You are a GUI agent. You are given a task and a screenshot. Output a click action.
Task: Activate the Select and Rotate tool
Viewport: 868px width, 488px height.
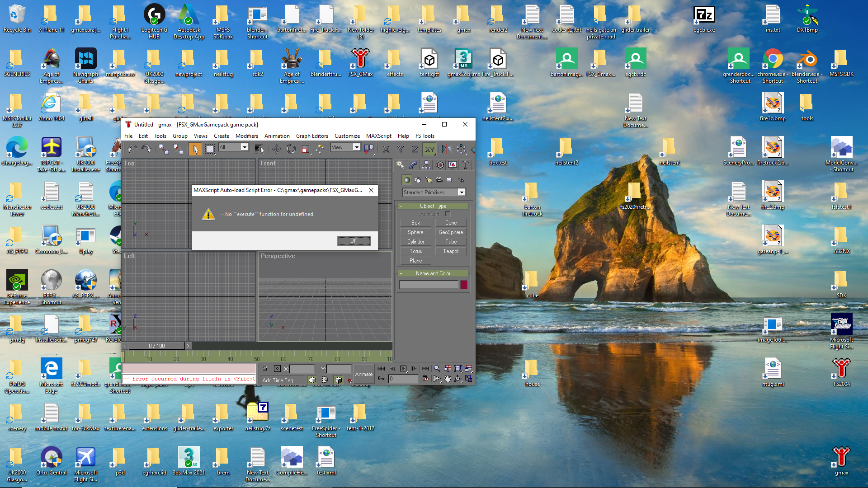291,149
